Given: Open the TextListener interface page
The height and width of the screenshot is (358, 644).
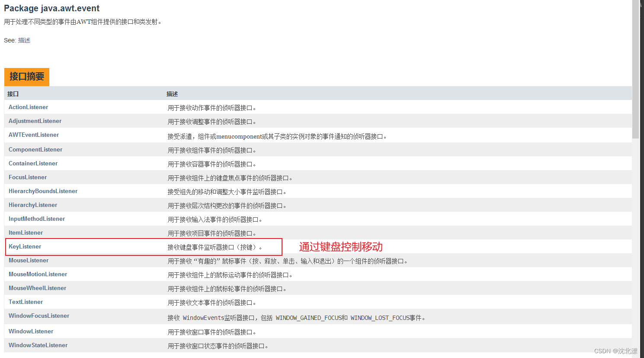Looking at the screenshot, I should pyautogui.click(x=26, y=302).
